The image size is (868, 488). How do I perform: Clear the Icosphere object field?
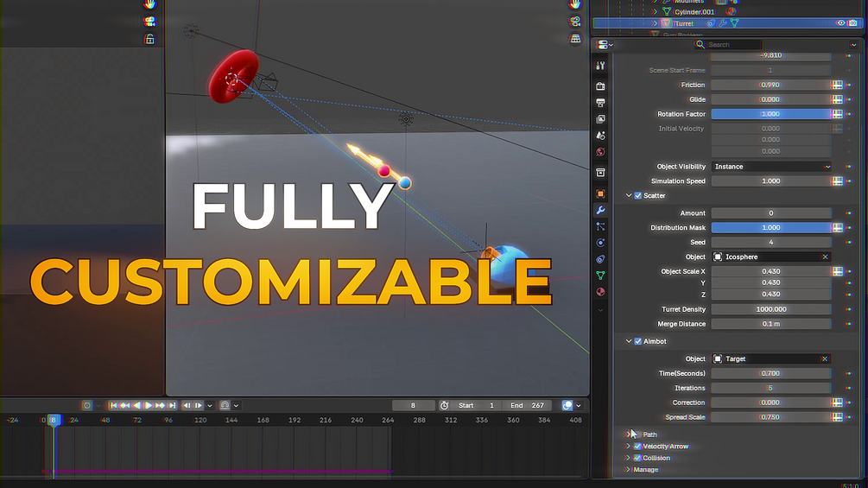click(825, 257)
